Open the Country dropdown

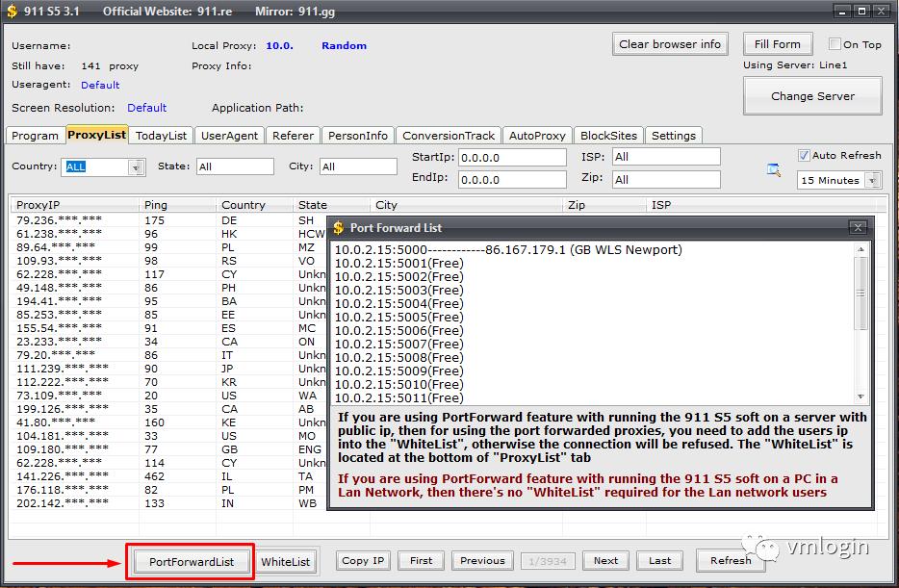[x=136, y=167]
